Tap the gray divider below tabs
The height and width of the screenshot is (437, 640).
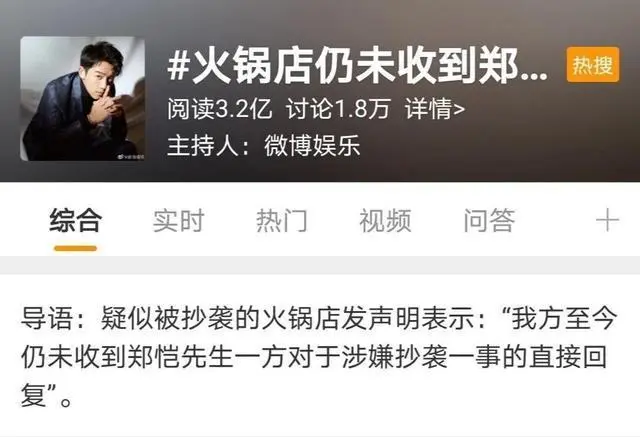pyautogui.click(x=320, y=265)
